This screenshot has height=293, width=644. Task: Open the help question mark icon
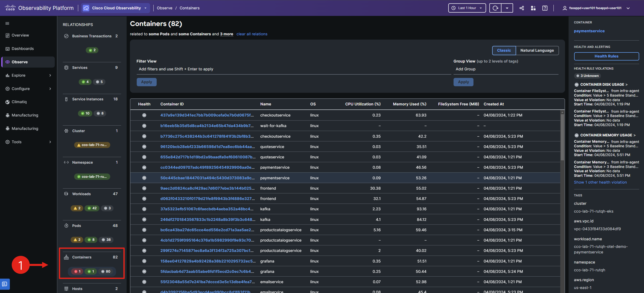[545, 8]
